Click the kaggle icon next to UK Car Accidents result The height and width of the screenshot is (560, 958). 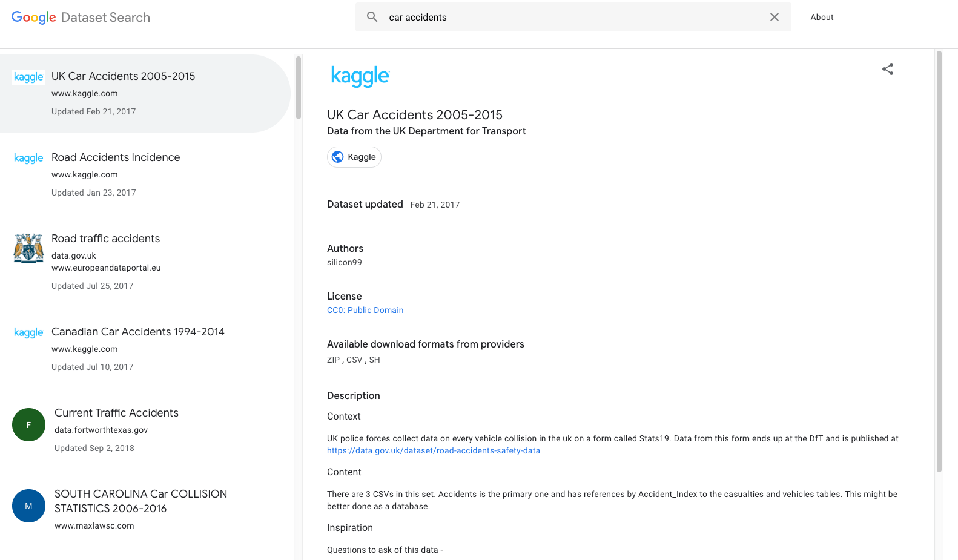tap(28, 76)
